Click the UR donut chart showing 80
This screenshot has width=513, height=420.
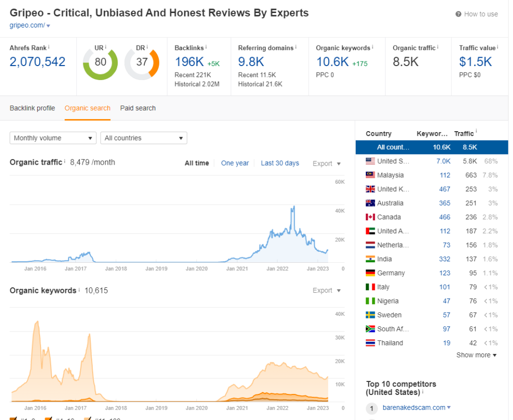pyautogui.click(x=100, y=63)
